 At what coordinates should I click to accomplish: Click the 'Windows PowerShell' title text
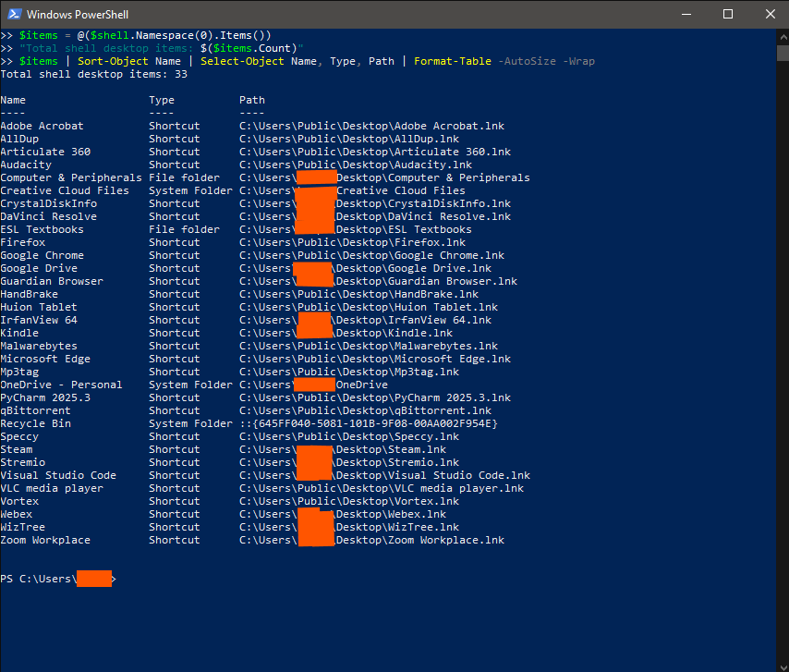(78, 15)
